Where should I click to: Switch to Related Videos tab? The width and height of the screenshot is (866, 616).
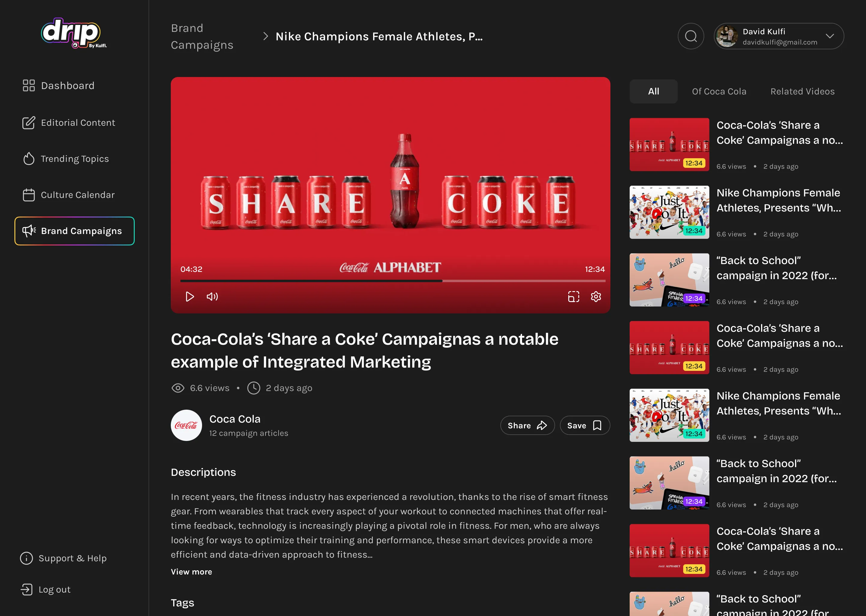[x=803, y=91]
